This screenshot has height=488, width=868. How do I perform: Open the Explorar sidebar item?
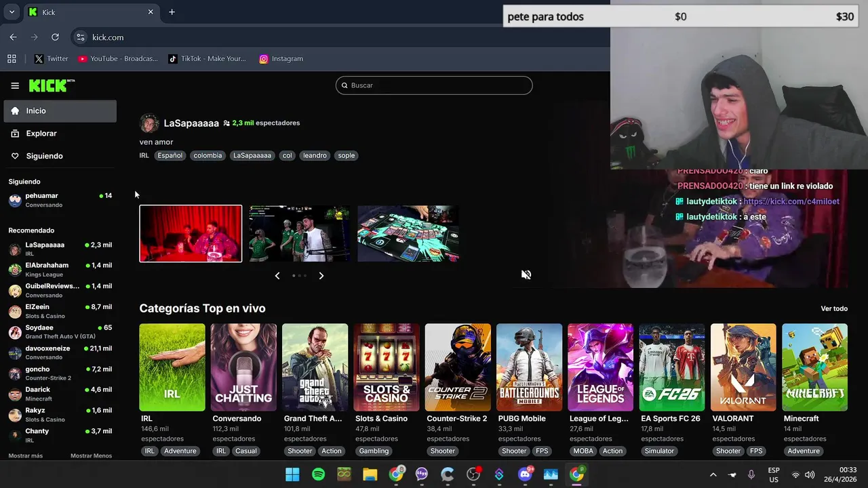click(x=60, y=134)
